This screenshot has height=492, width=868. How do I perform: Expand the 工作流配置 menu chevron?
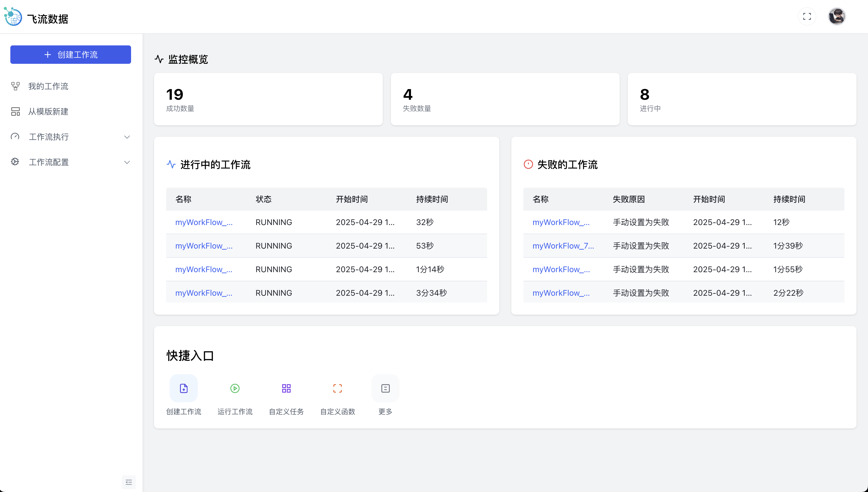point(127,162)
